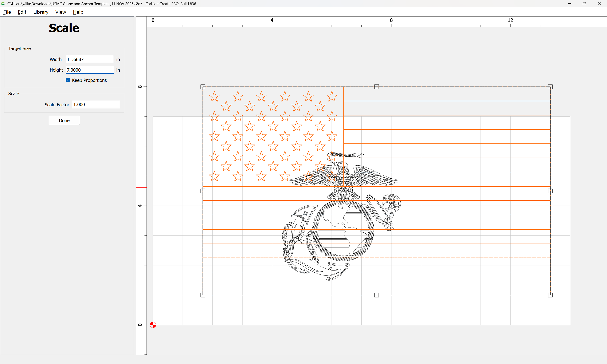Image resolution: width=607 pixels, height=364 pixels.
Task: Click the top-left selection handle
Action: [x=203, y=87]
